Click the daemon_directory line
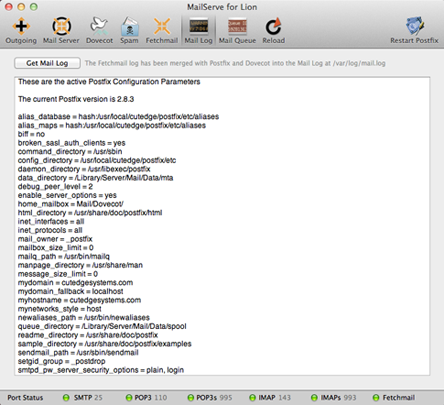Viewport: 444px width, 405px height. [x=84, y=169]
